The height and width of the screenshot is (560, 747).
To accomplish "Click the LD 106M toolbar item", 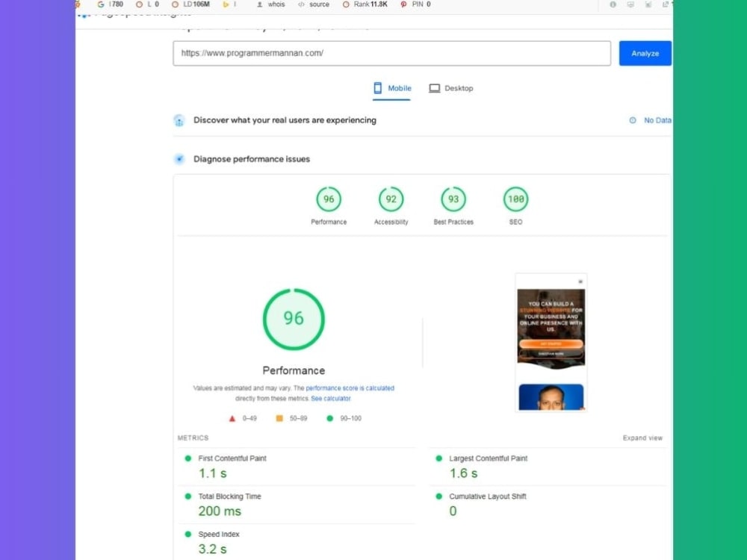I will click(x=190, y=4).
